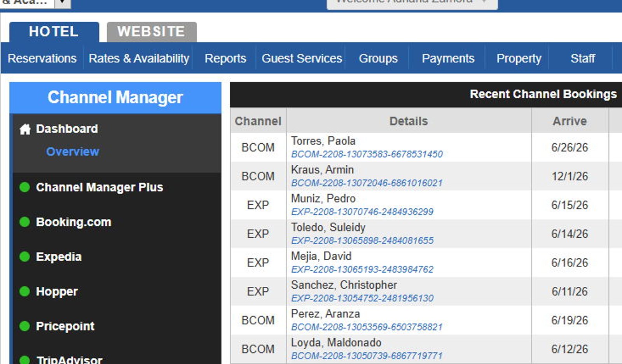Screen dimensions: 622x364
Task: Click green status dot beside Hopper
Action: pyautogui.click(x=24, y=291)
